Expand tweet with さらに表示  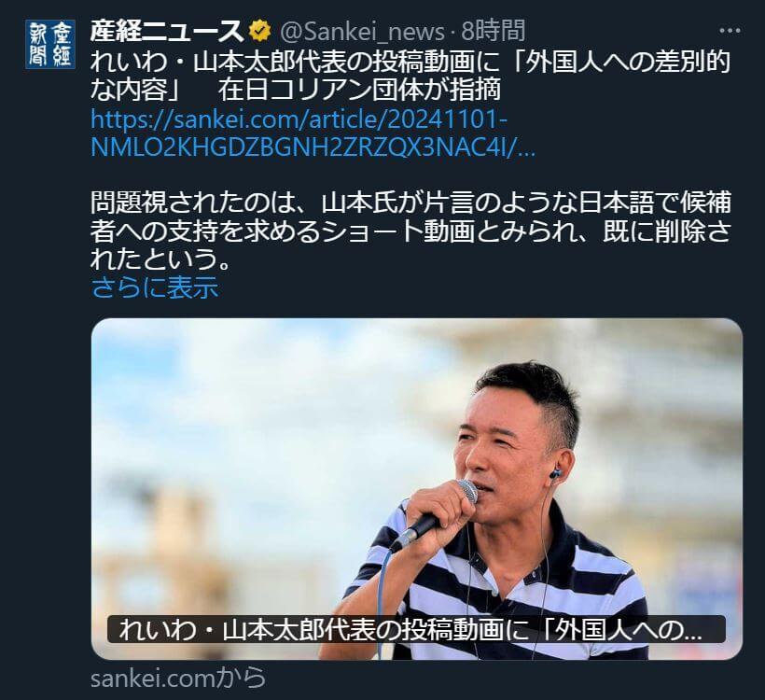click(x=154, y=287)
